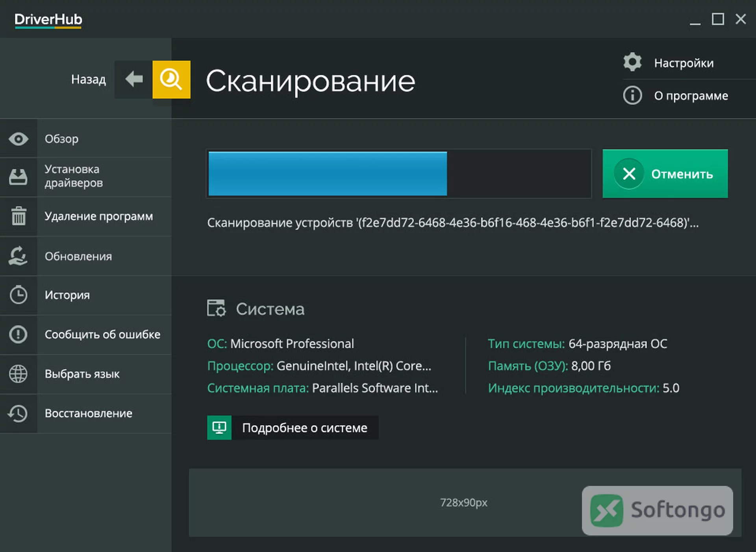This screenshot has height=552, width=756.
Task: Click the scanning device status text
Action: [x=453, y=223]
